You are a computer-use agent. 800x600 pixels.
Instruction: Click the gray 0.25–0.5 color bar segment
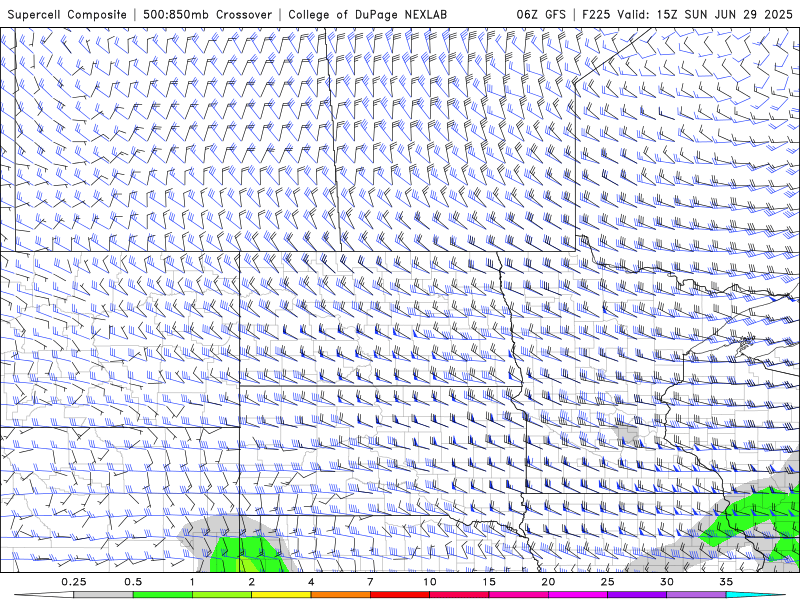(103, 595)
